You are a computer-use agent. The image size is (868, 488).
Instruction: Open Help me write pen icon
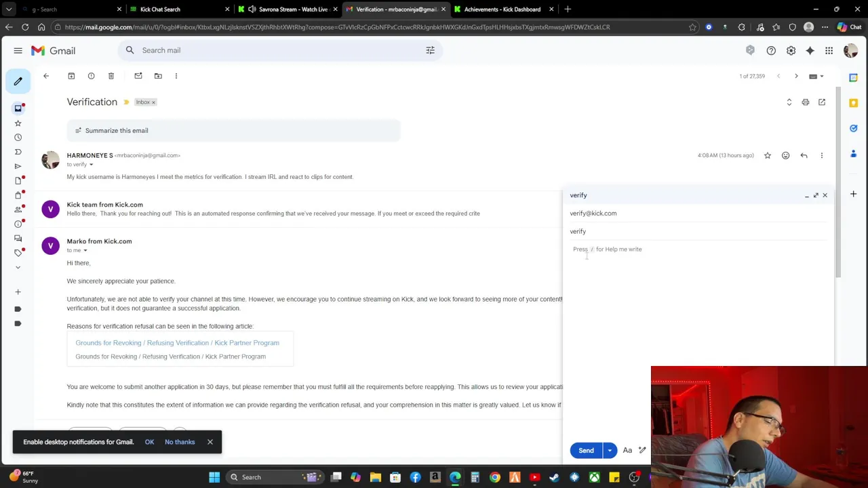point(642,450)
